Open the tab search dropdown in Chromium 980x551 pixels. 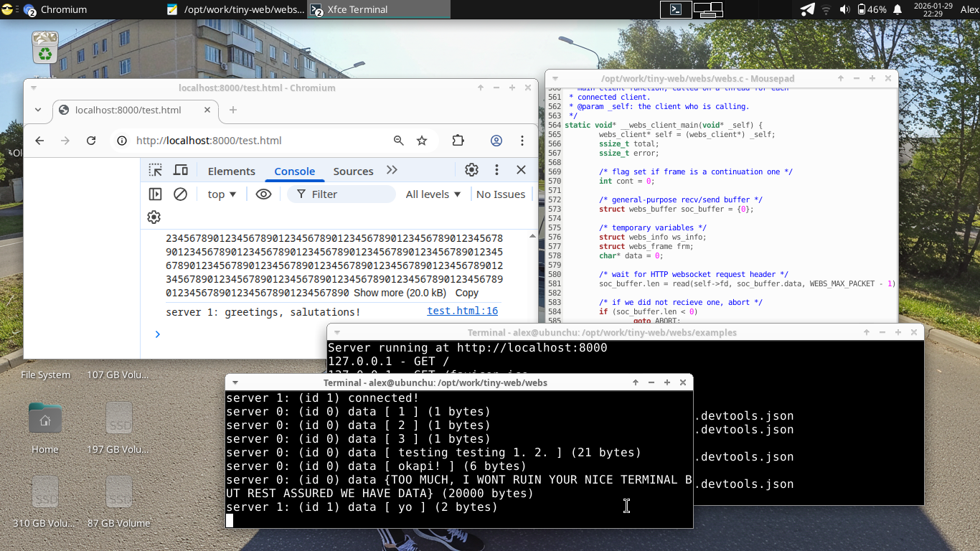38,110
